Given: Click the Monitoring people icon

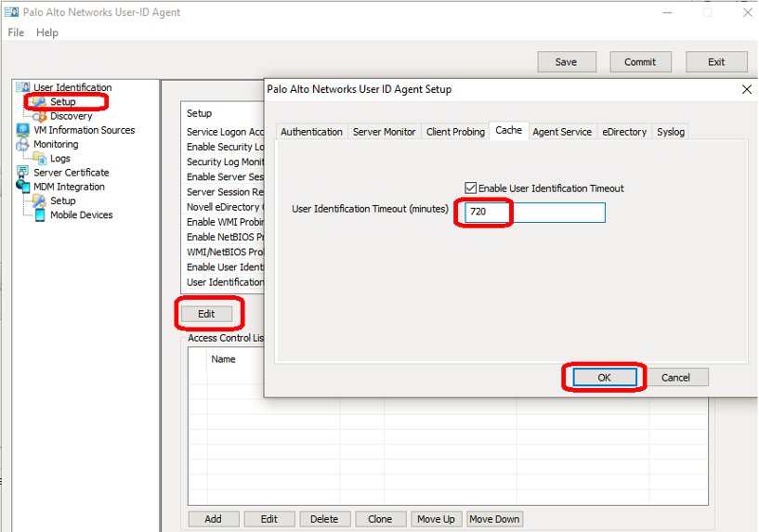Looking at the screenshot, I should tap(22, 144).
